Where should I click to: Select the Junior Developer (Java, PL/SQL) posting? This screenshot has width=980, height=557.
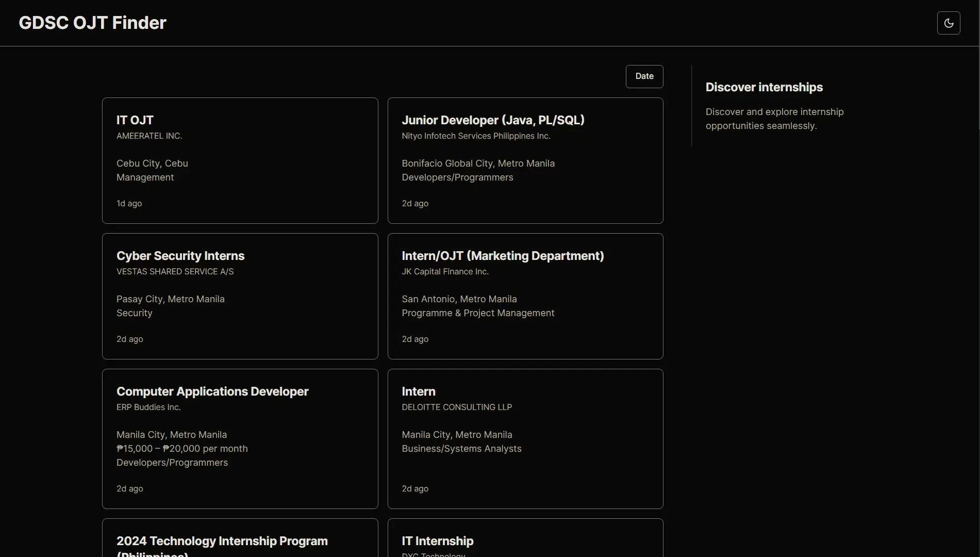coord(525,160)
